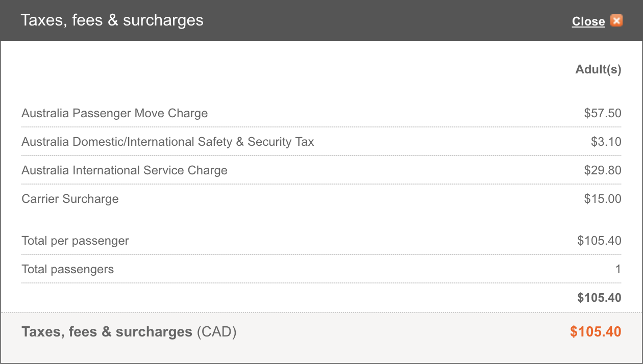
Task: Click the $15.00 carrier surcharge amount
Action: tap(603, 199)
